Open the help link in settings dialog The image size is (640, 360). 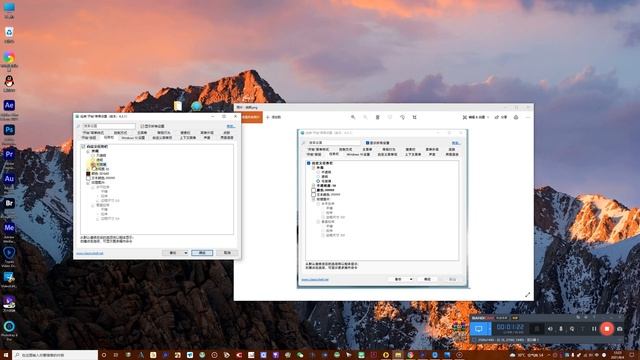pos(231,126)
